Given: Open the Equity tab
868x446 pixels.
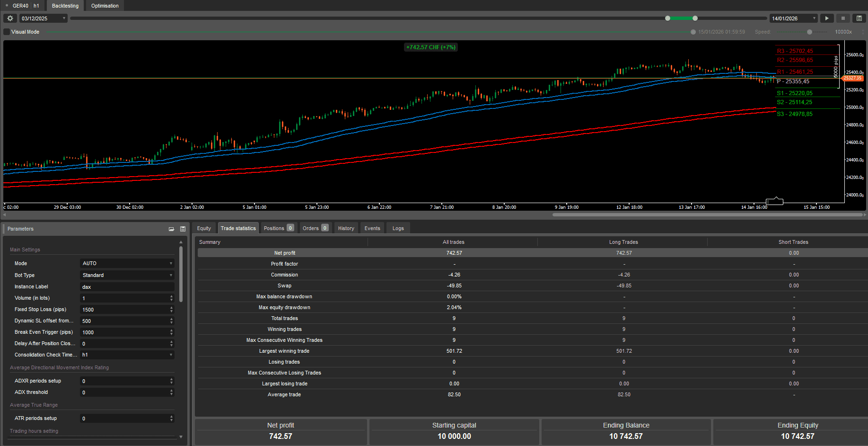Looking at the screenshot, I should click(204, 228).
